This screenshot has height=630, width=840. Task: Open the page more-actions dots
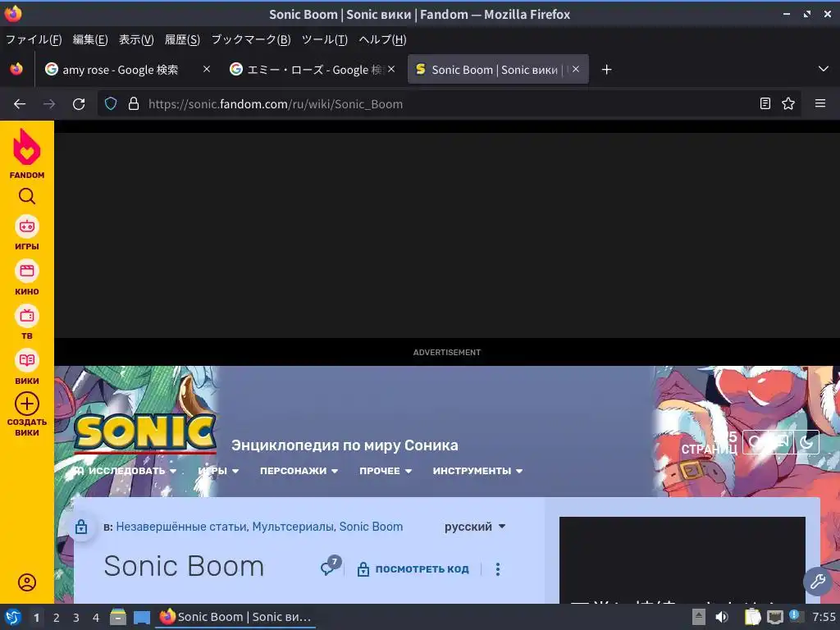(498, 569)
